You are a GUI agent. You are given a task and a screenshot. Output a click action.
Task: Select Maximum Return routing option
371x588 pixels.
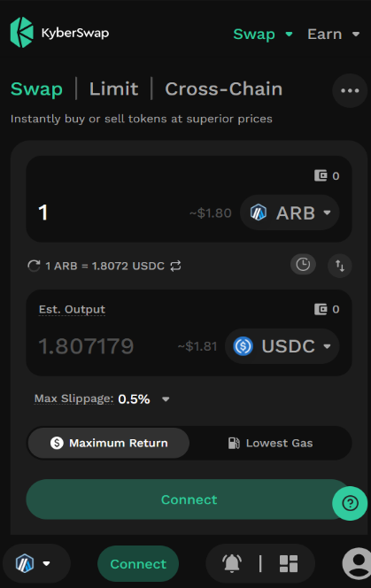pyautogui.click(x=109, y=443)
